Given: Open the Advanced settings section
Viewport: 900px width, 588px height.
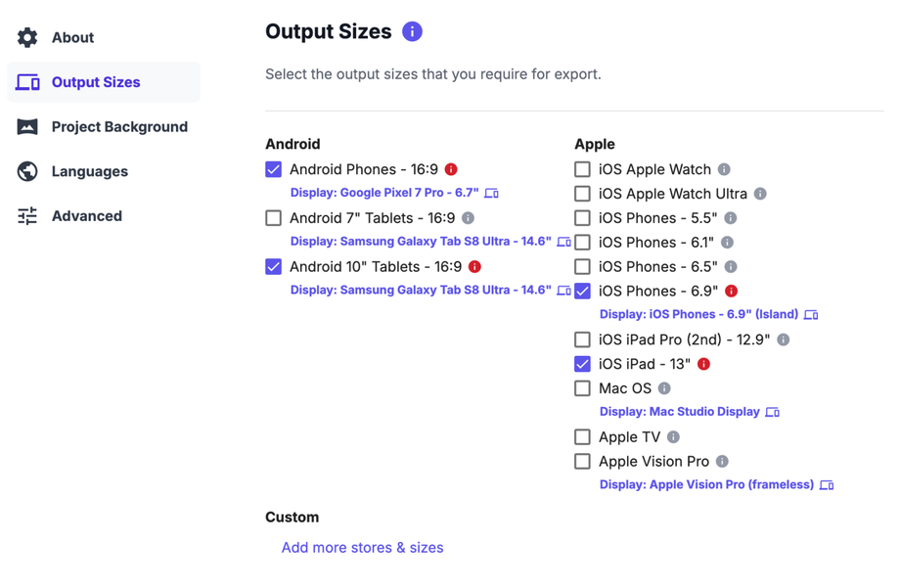Looking at the screenshot, I should tap(86, 216).
